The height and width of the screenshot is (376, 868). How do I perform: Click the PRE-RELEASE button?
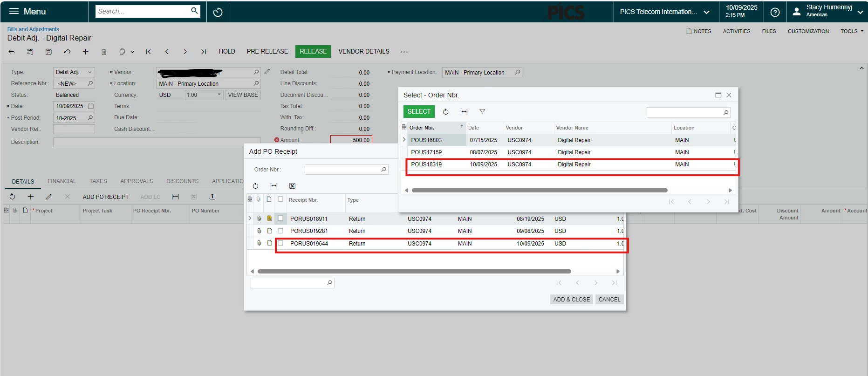point(267,51)
